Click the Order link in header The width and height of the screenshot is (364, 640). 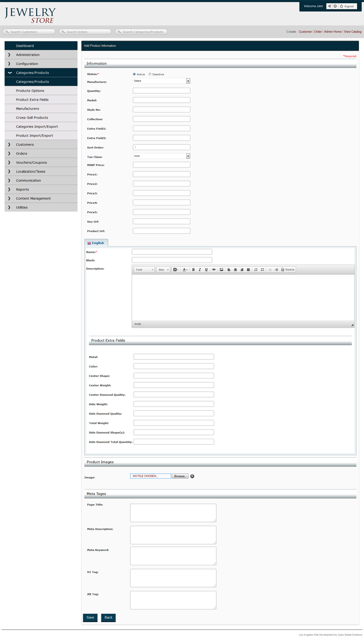(x=318, y=32)
